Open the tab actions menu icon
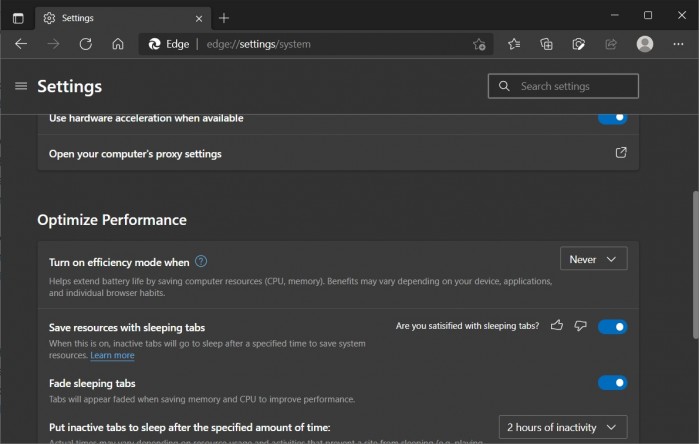This screenshot has width=700, height=444. (x=18, y=17)
